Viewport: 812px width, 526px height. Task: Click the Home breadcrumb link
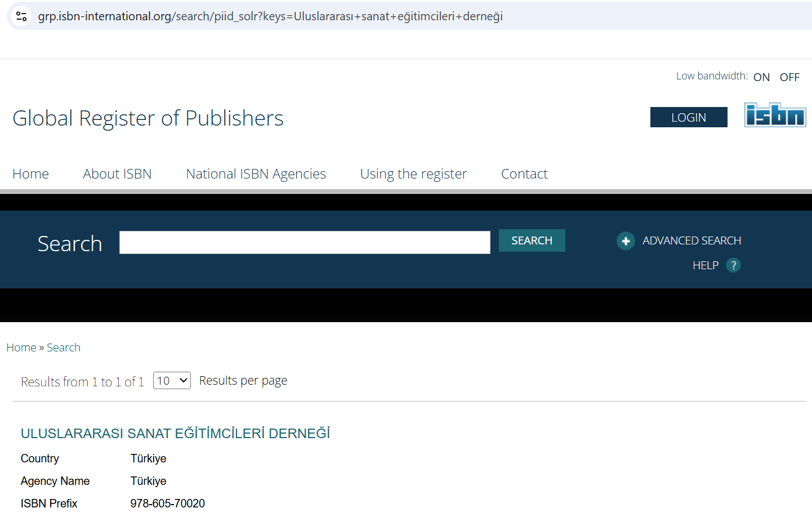point(21,348)
